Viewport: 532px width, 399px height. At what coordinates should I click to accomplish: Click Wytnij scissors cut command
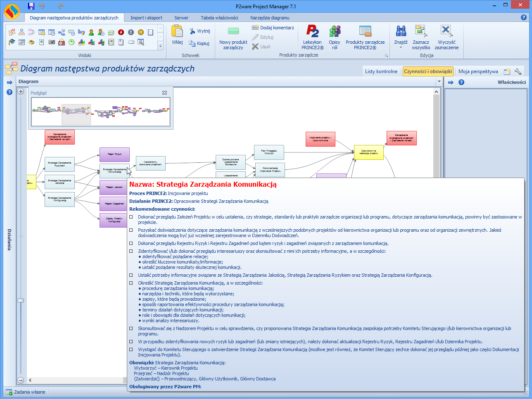[200, 31]
